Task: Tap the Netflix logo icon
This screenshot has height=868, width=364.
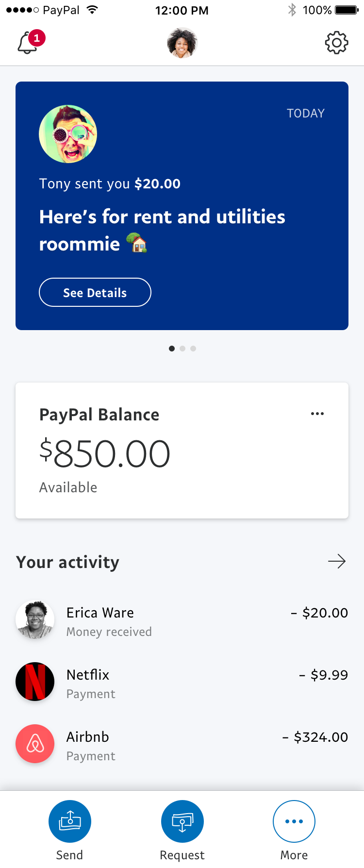Action: pos(35,682)
